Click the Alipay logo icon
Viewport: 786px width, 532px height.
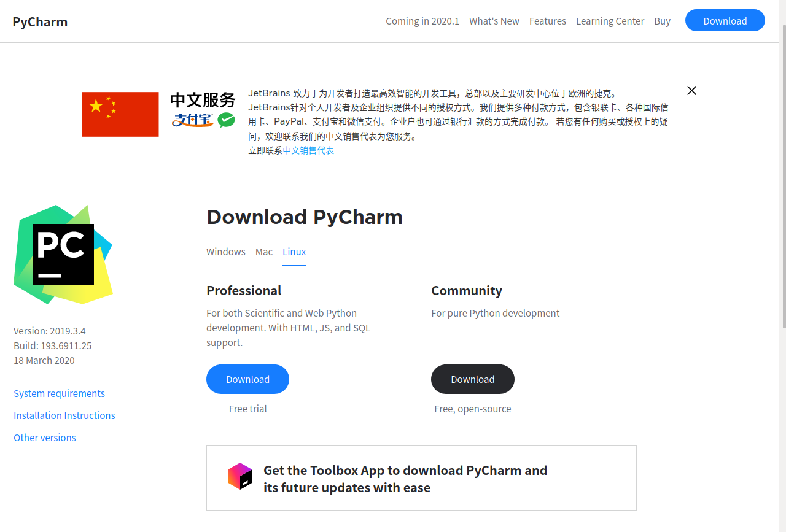coord(192,120)
